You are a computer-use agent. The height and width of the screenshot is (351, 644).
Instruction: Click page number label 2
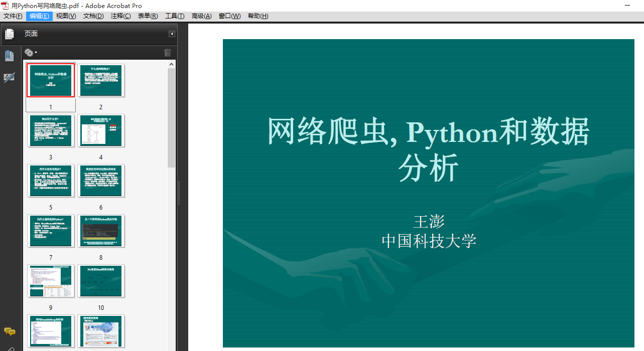pos(101,107)
